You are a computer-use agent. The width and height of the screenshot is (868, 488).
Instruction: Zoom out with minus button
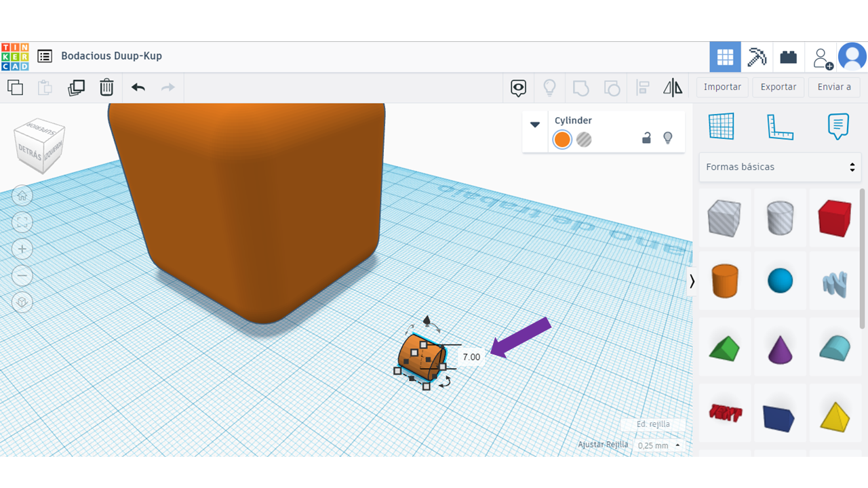(22, 275)
